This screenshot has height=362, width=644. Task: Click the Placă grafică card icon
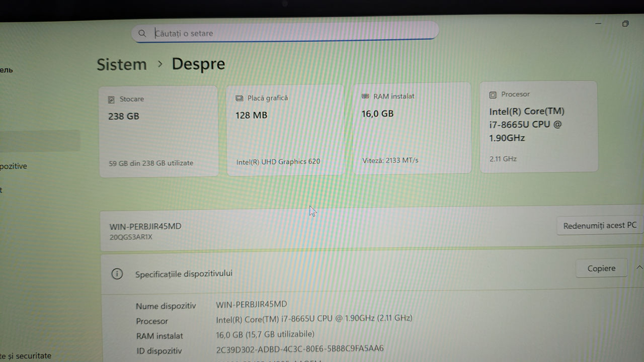[x=239, y=99]
